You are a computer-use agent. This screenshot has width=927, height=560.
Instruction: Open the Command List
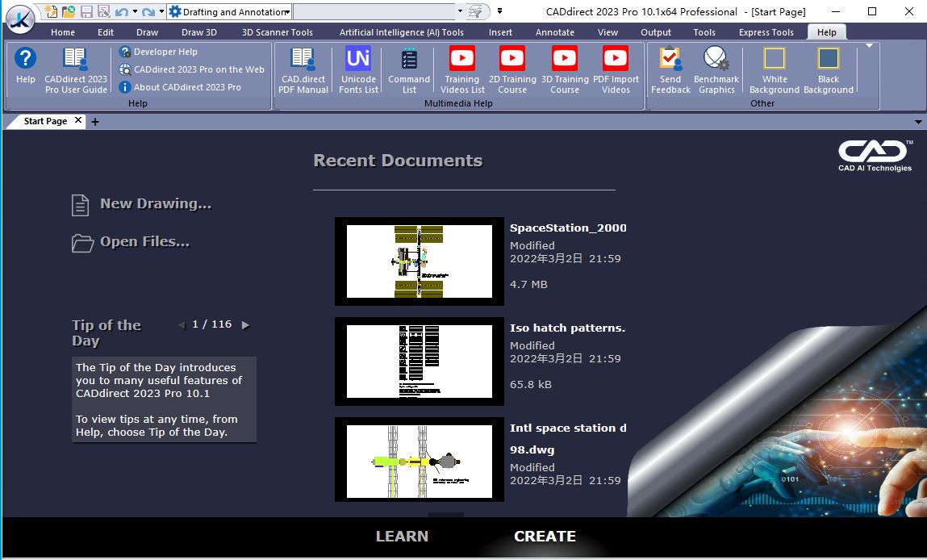point(409,69)
